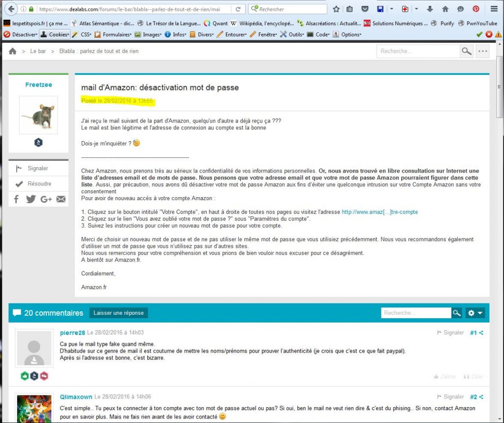Click the Recherche field in the page header
The width and height of the screenshot is (504, 423).
point(418,51)
